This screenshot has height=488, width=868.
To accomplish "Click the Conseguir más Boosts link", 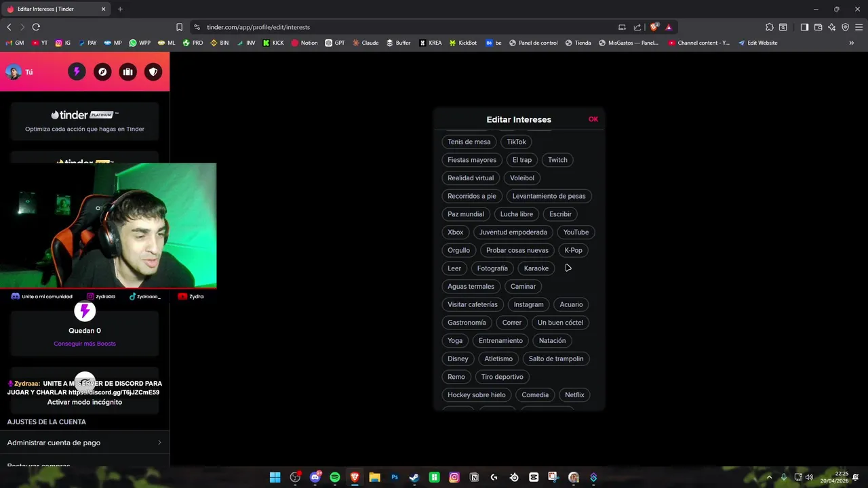I will pos(85,344).
